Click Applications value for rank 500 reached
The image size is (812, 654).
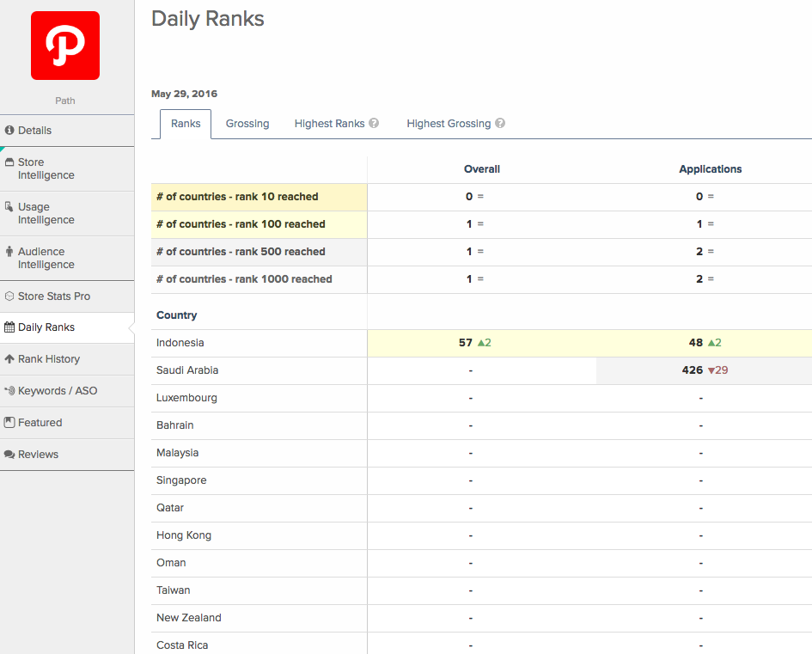coord(699,252)
